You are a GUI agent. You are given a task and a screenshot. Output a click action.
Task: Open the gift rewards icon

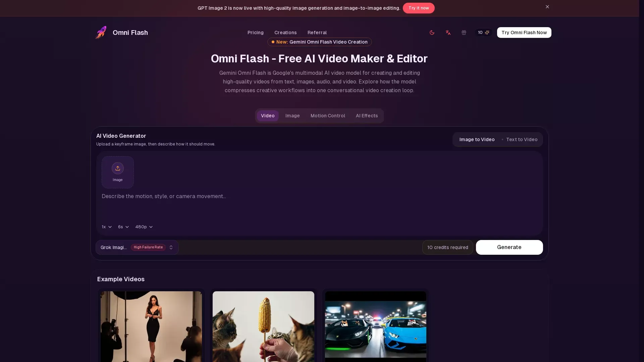pos(464,33)
